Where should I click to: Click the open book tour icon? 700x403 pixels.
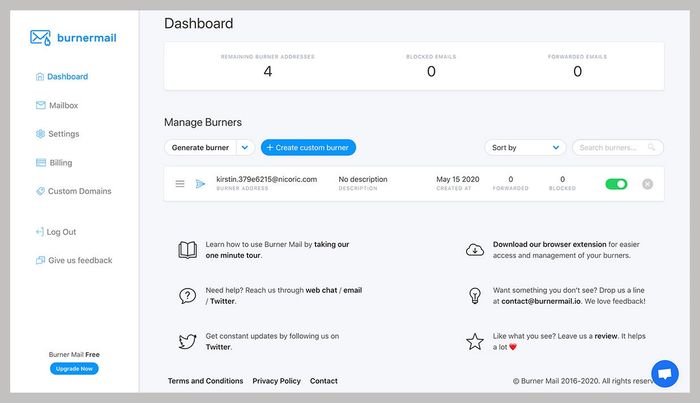(x=187, y=250)
